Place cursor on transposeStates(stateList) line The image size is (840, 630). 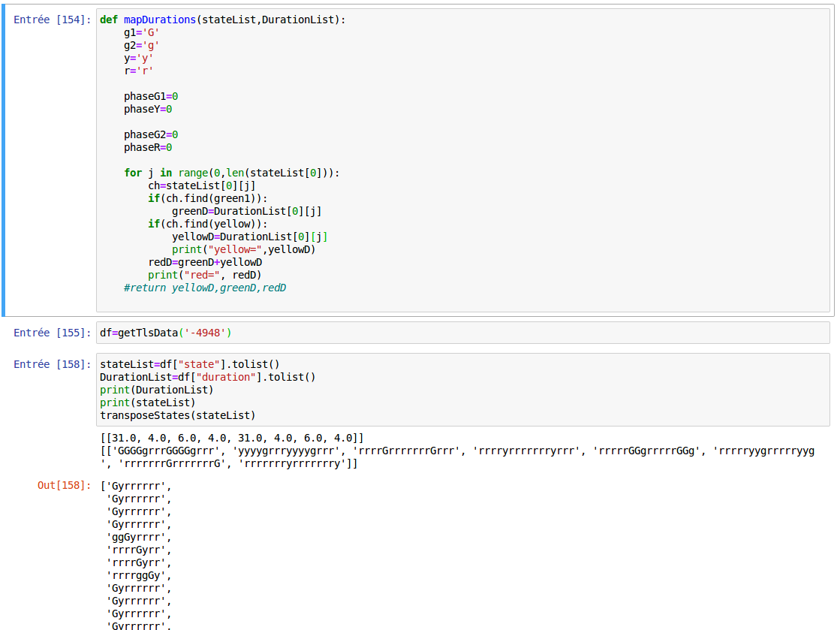177,415
